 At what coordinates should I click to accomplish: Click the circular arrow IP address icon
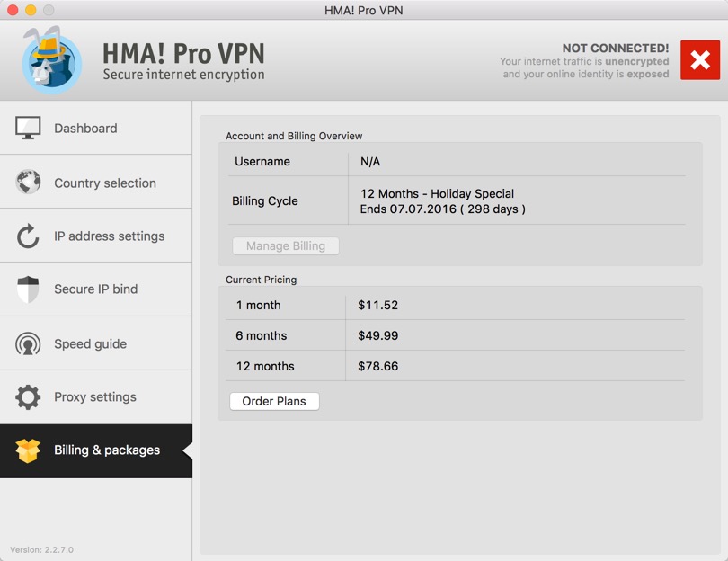(28, 236)
